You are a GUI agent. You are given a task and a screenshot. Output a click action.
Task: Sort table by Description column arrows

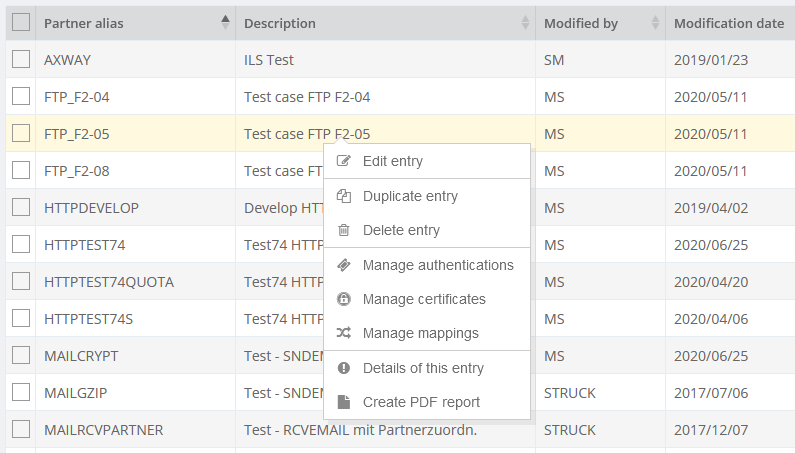click(525, 23)
